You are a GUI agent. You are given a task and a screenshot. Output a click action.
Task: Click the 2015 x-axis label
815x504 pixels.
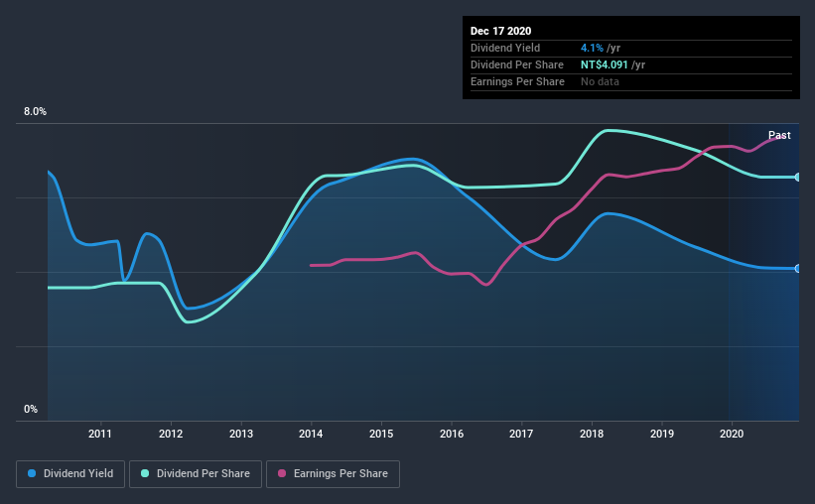tap(381, 434)
